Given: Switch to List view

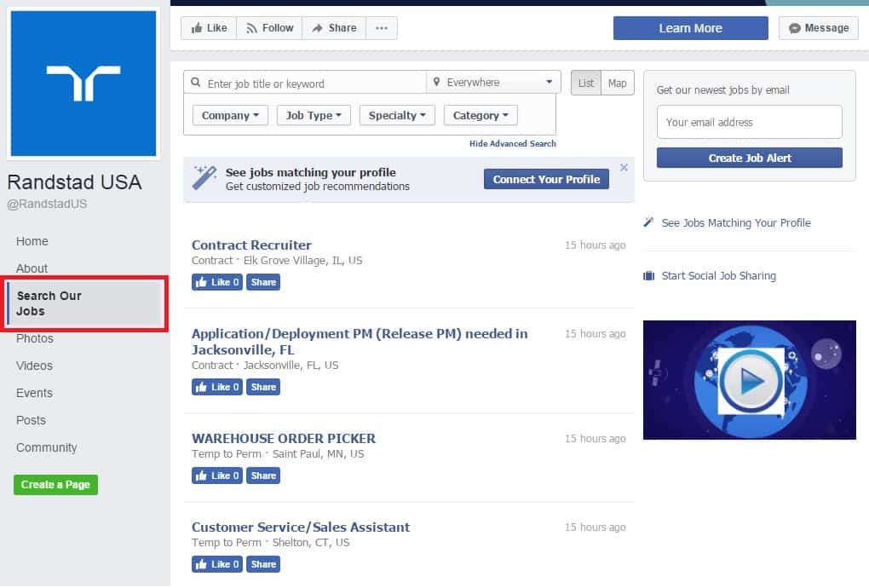Looking at the screenshot, I should pyautogui.click(x=586, y=83).
